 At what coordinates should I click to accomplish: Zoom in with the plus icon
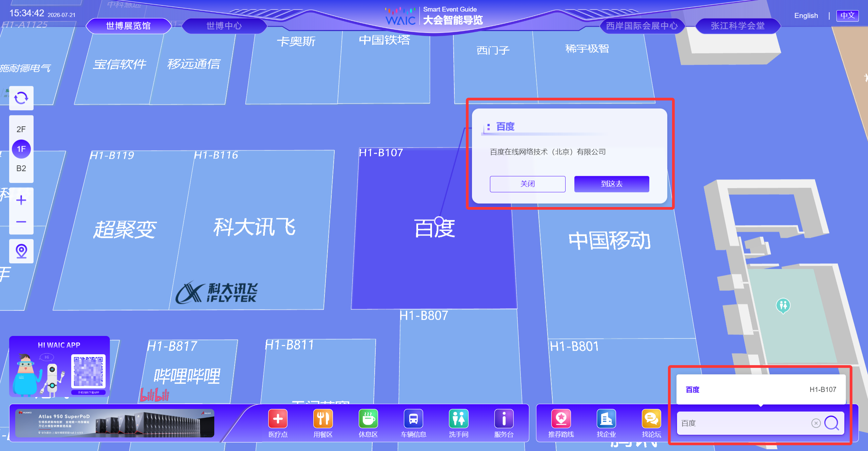pyautogui.click(x=21, y=200)
